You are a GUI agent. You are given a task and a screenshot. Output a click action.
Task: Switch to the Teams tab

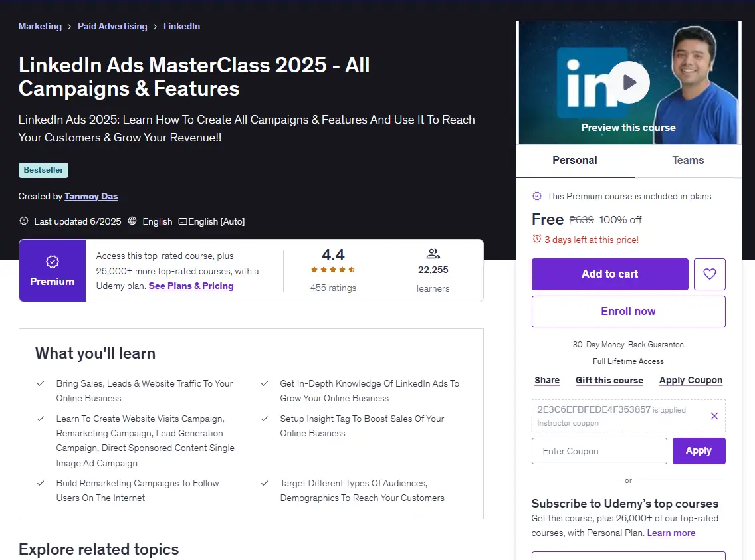(688, 161)
